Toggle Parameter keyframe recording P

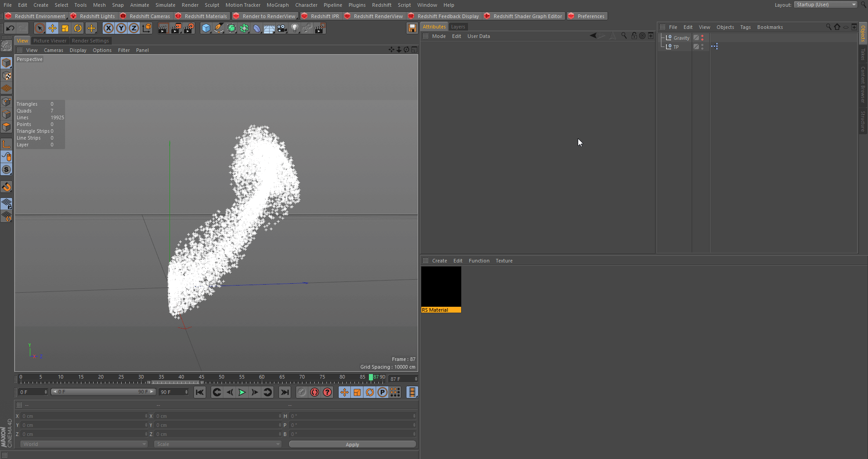(382, 392)
